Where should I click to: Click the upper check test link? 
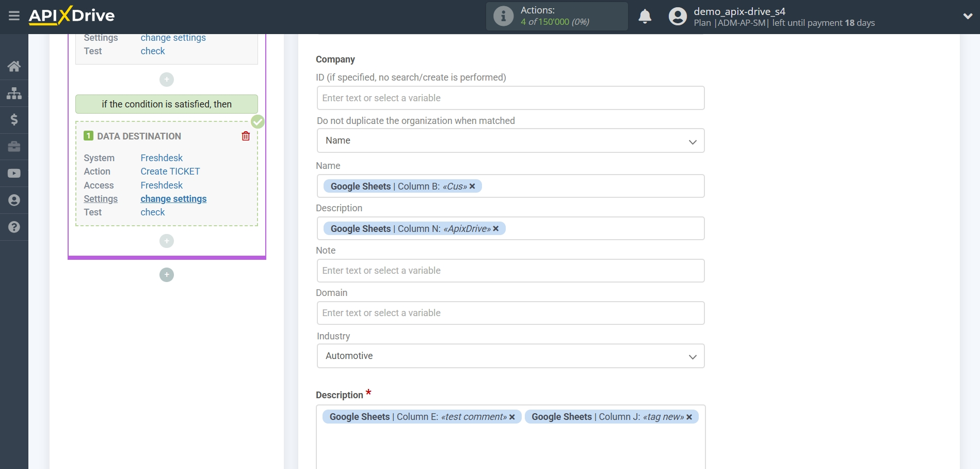point(153,51)
